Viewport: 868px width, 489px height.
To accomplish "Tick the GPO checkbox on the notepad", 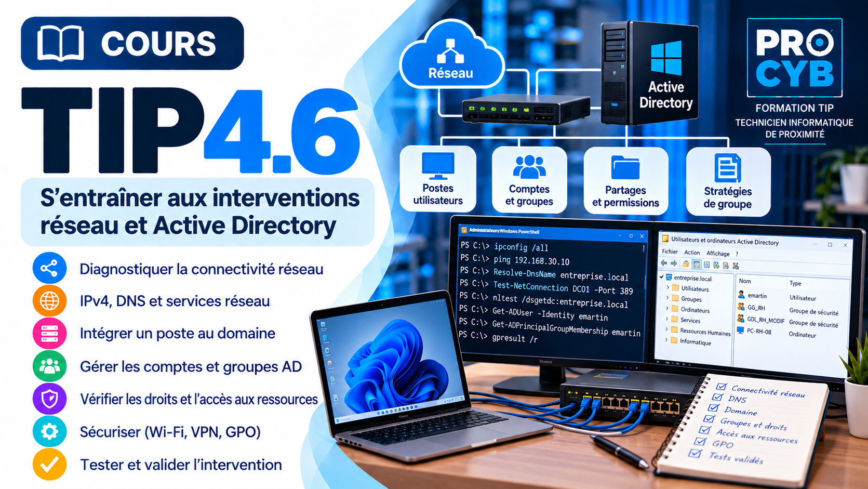I will (700, 441).
